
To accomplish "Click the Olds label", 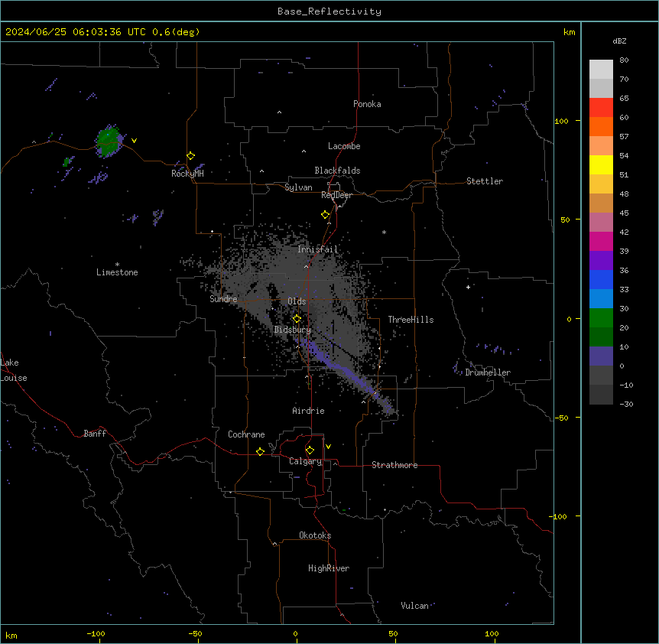I will coord(297,301).
